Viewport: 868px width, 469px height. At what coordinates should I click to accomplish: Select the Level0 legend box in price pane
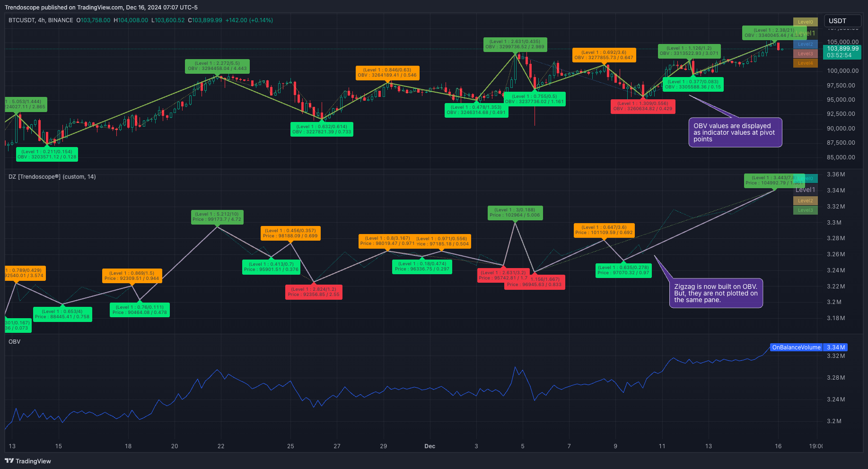click(805, 22)
